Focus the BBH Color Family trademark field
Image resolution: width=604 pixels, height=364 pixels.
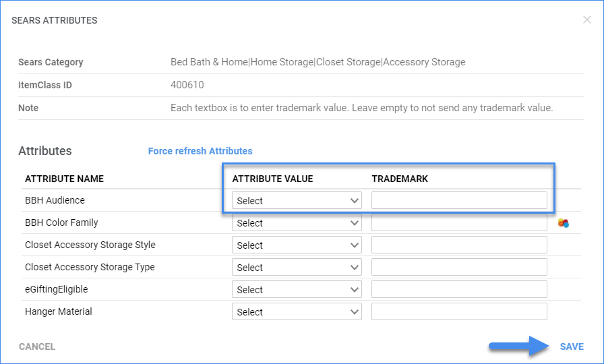click(459, 223)
